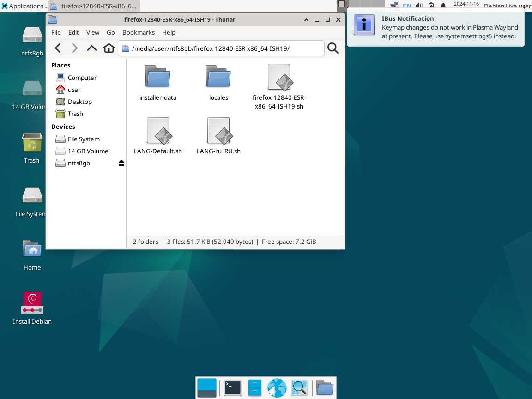Select firefox-12840-ESR-x86_64-ISH19.sh script file
Viewport: 532px width, 399px height.
279,87
